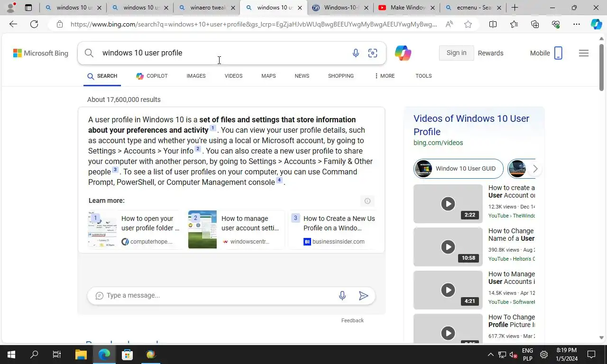Send the message with arrow icon
Viewport: 607px width, 364px height.
[364, 296]
